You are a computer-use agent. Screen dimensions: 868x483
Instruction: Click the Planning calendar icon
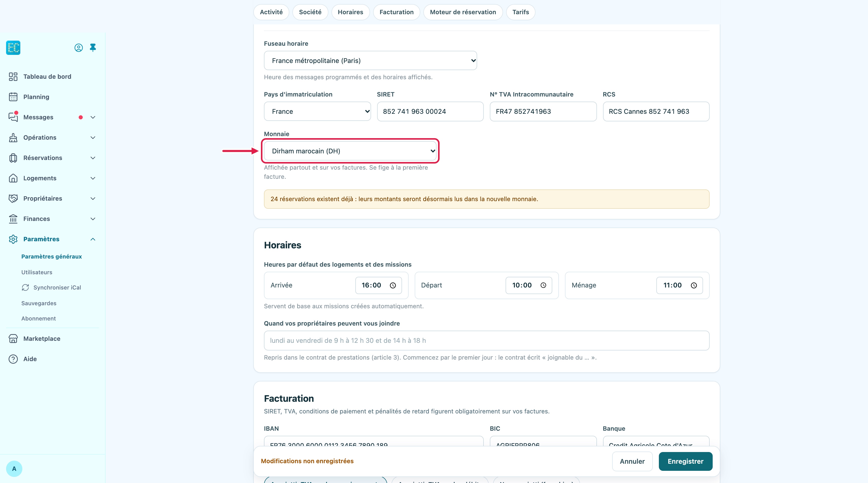coord(13,97)
